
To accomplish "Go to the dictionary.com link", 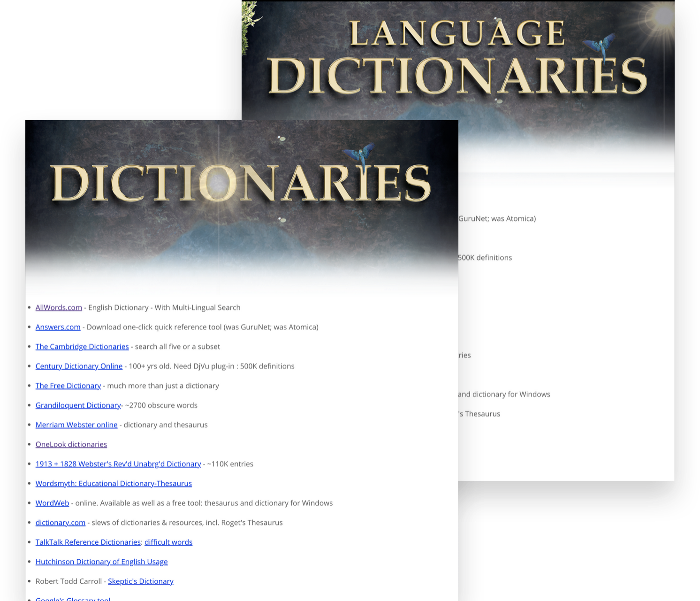I will (61, 523).
